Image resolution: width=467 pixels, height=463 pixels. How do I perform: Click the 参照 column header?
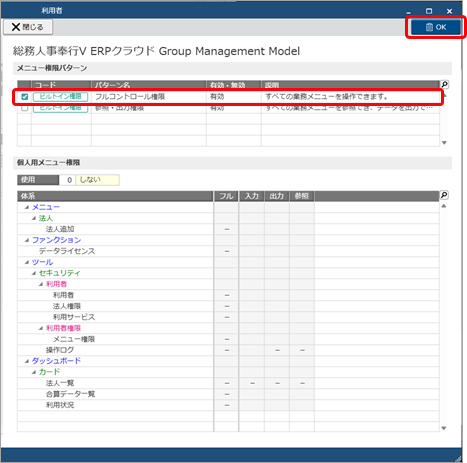(302, 196)
